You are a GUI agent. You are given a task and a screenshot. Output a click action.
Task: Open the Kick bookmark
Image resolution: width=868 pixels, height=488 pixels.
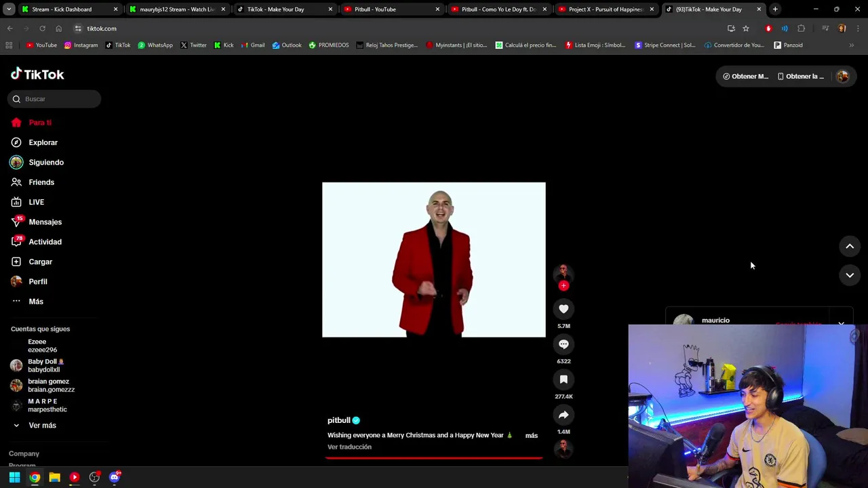coord(224,45)
